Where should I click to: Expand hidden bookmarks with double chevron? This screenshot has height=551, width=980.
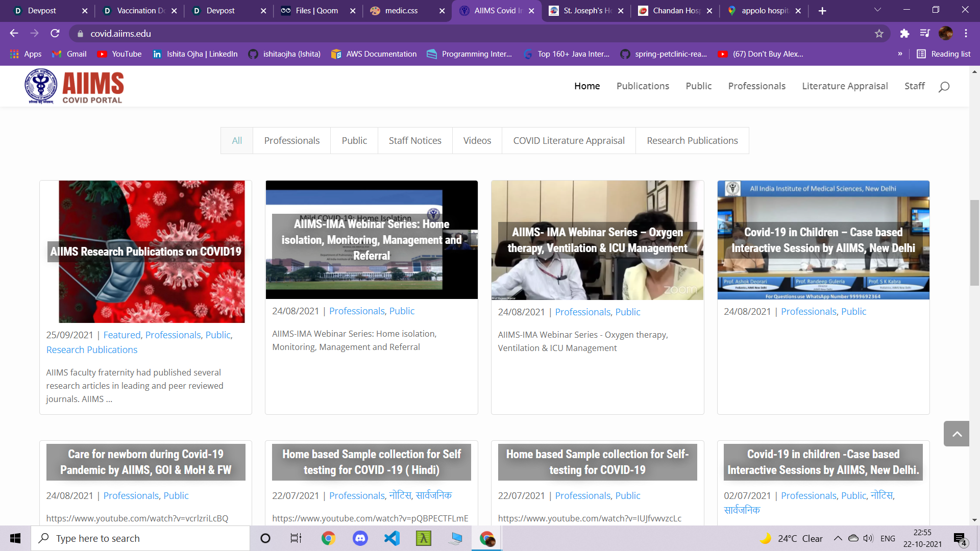(x=900, y=54)
